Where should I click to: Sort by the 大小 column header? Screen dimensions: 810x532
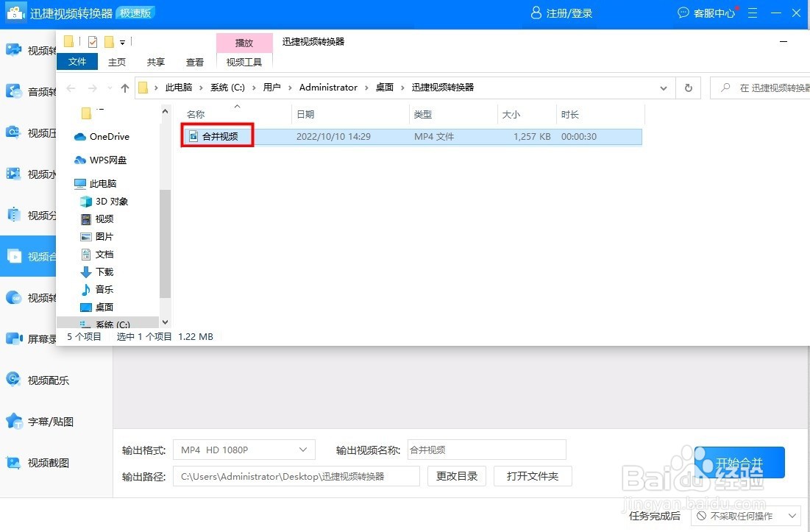[x=511, y=114]
